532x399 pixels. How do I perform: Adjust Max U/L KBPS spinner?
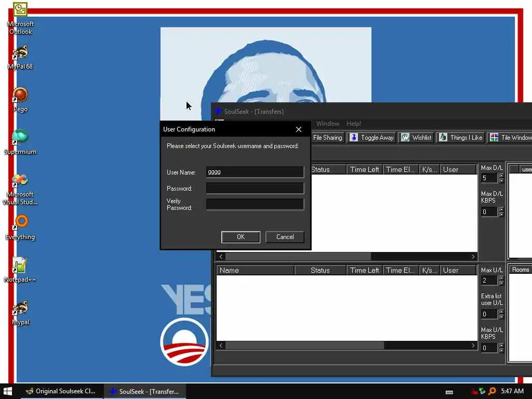click(x=501, y=348)
